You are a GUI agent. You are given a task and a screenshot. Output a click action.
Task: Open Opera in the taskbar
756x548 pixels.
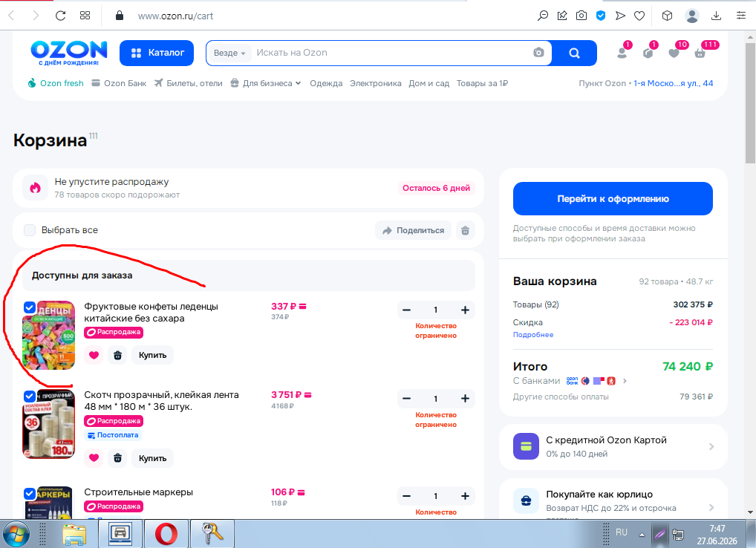coord(166,534)
